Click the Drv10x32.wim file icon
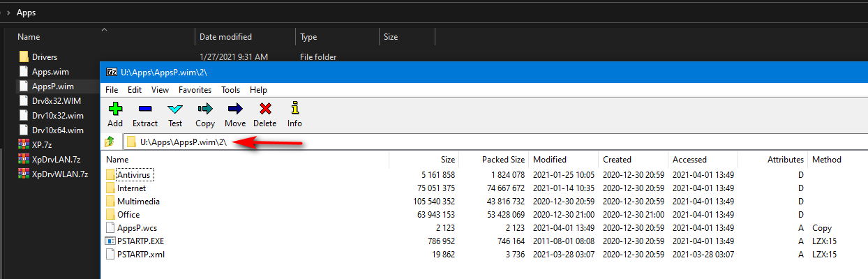 coord(24,115)
